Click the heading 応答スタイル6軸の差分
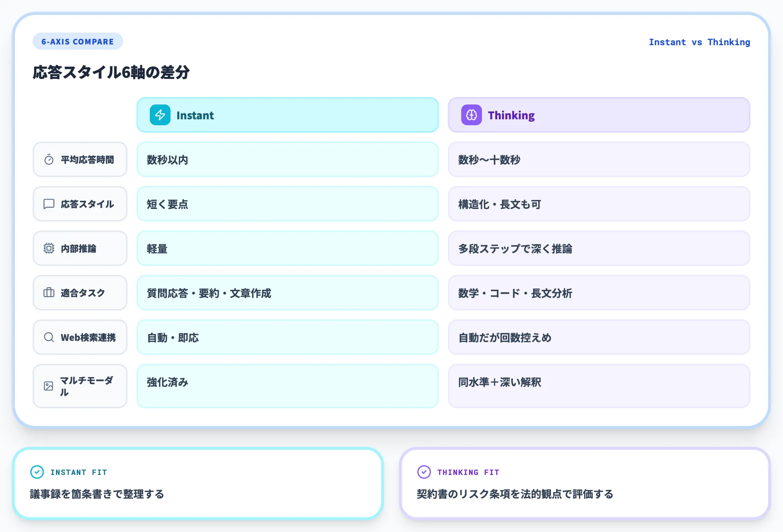 click(x=111, y=72)
